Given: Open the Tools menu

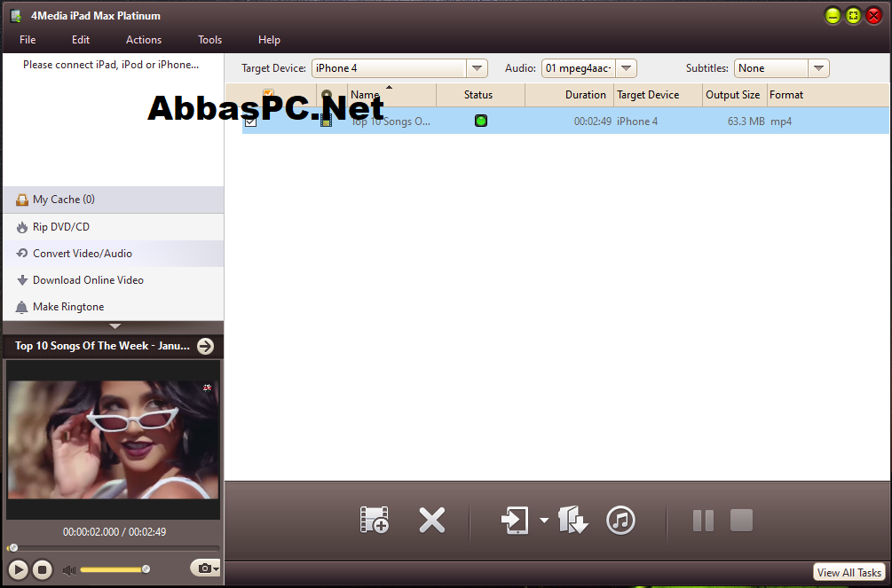Looking at the screenshot, I should 209,40.
